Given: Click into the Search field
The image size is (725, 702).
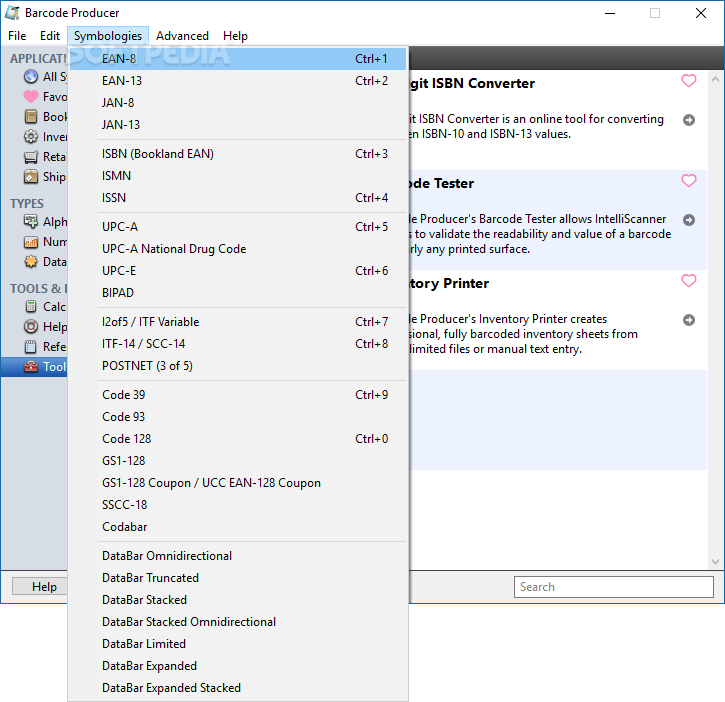Looking at the screenshot, I should coord(614,586).
